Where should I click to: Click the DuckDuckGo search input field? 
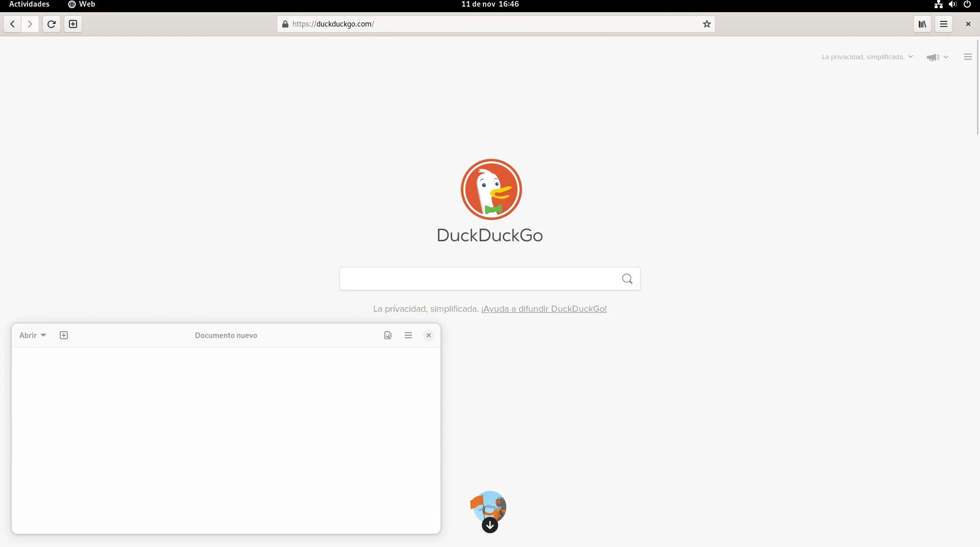tap(480, 279)
